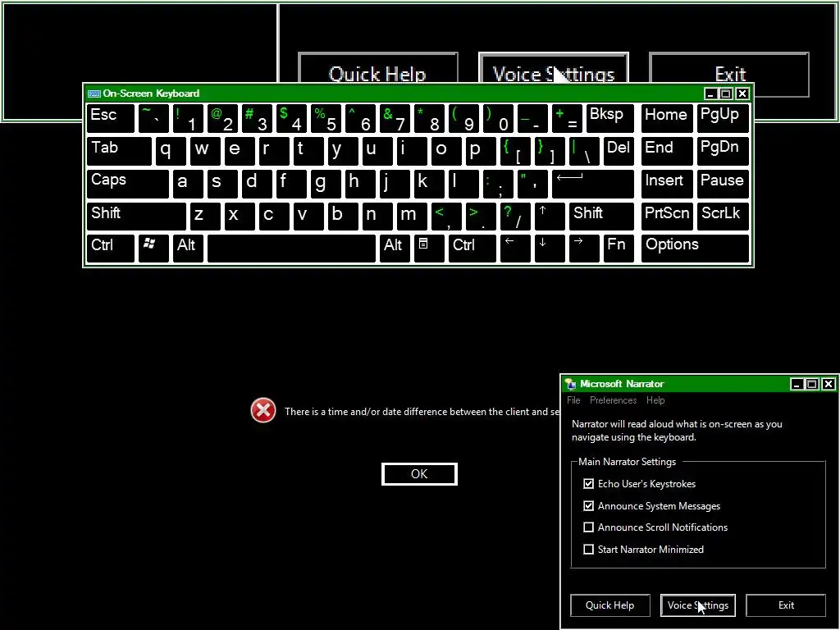Click the left Alt key
Screen dimensions: 840x630
pyautogui.click(x=188, y=249)
